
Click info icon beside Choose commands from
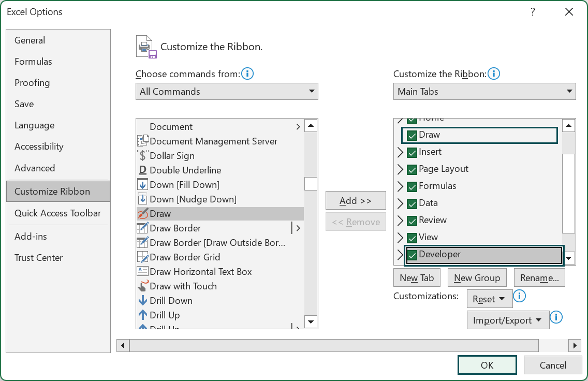[x=247, y=74]
